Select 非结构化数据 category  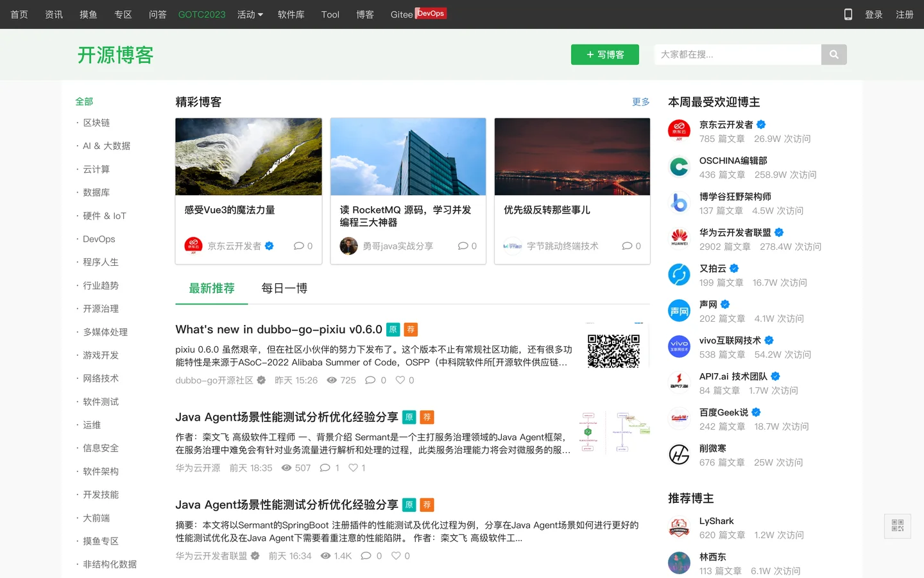point(110,565)
